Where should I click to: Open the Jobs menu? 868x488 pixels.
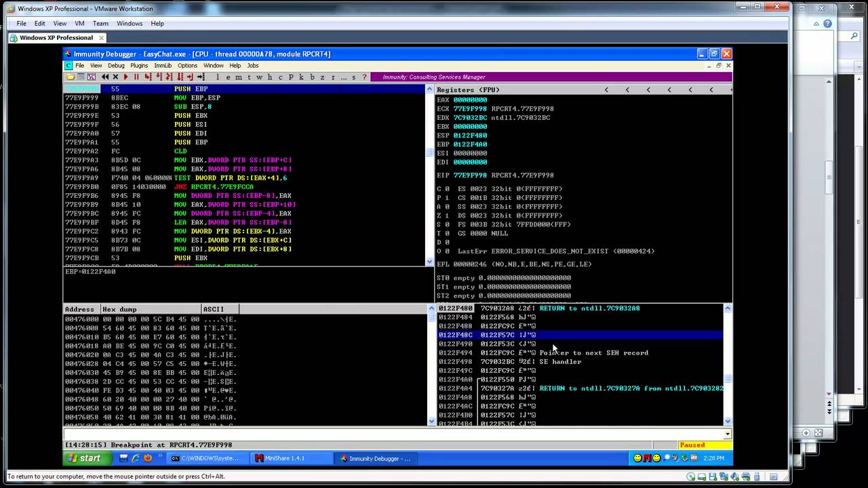253,66
